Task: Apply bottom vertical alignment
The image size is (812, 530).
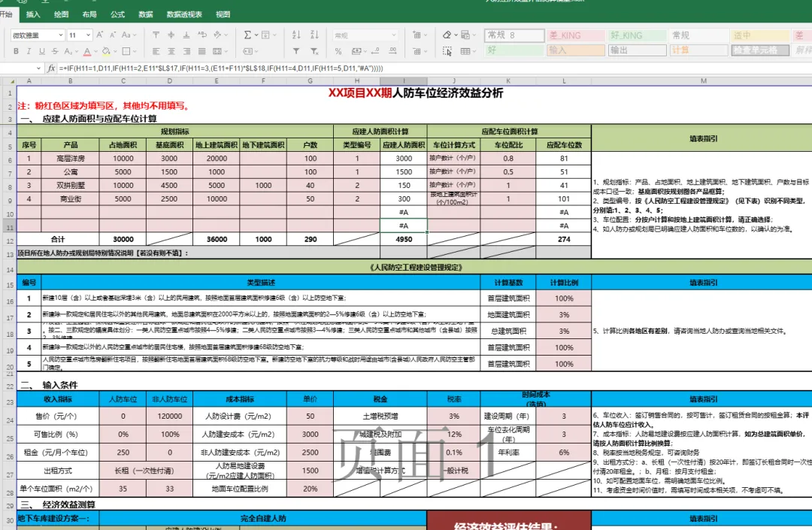Action: coord(186,35)
